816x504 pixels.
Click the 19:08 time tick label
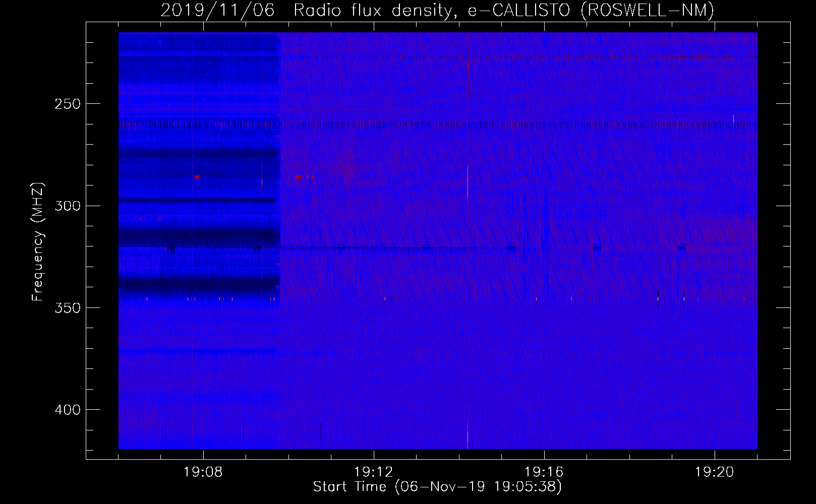click(x=204, y=472)
